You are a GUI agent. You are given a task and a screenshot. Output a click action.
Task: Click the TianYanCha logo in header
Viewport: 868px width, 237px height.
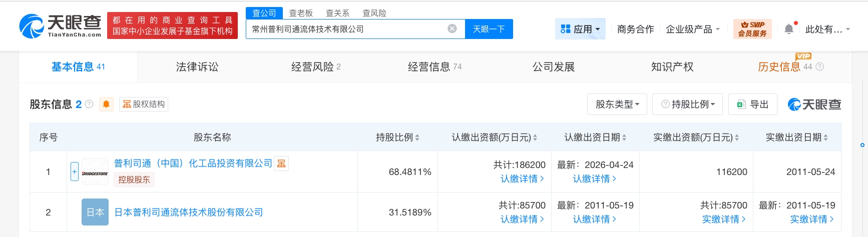[x=60, y=26]
